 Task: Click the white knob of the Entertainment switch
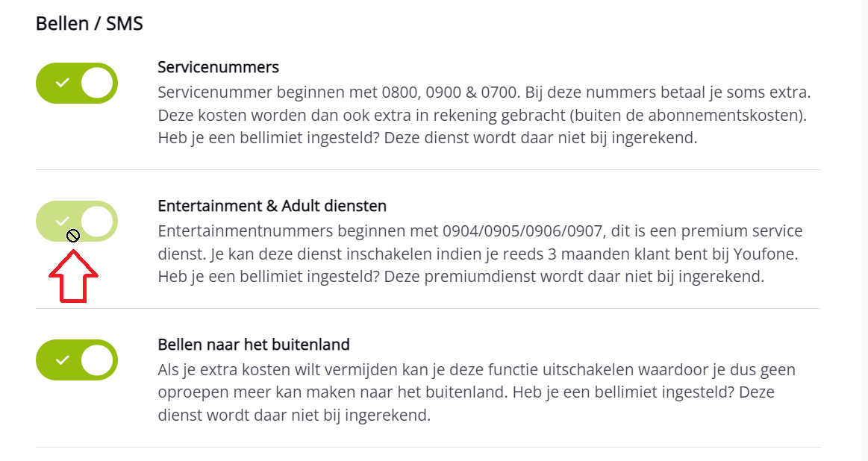[x=97, y=221]
